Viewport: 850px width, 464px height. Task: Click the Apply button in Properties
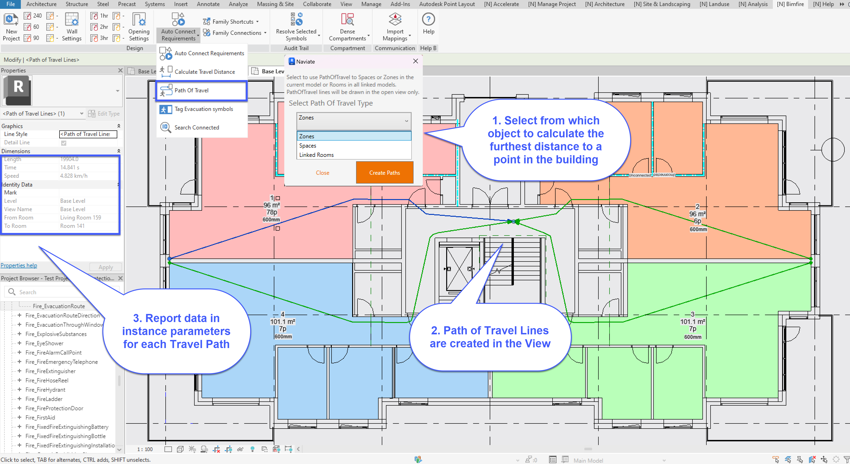pos(106,267)
